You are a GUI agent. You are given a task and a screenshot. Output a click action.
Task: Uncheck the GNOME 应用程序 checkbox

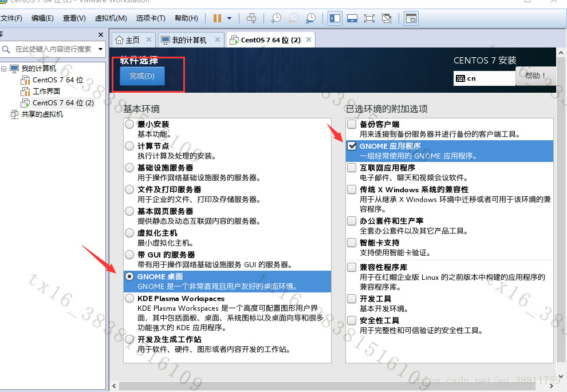[352, 146]
